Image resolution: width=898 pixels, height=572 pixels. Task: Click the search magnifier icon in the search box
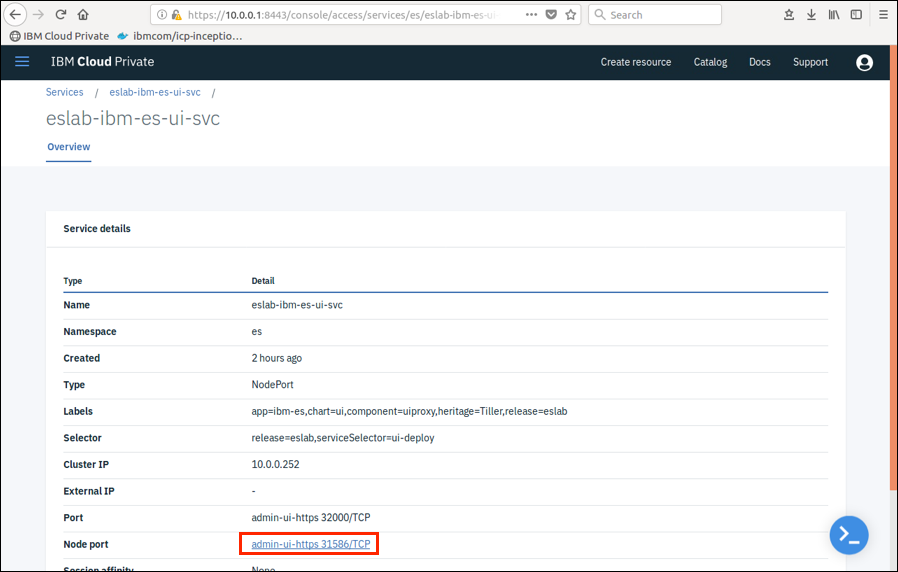coord(600,15)
